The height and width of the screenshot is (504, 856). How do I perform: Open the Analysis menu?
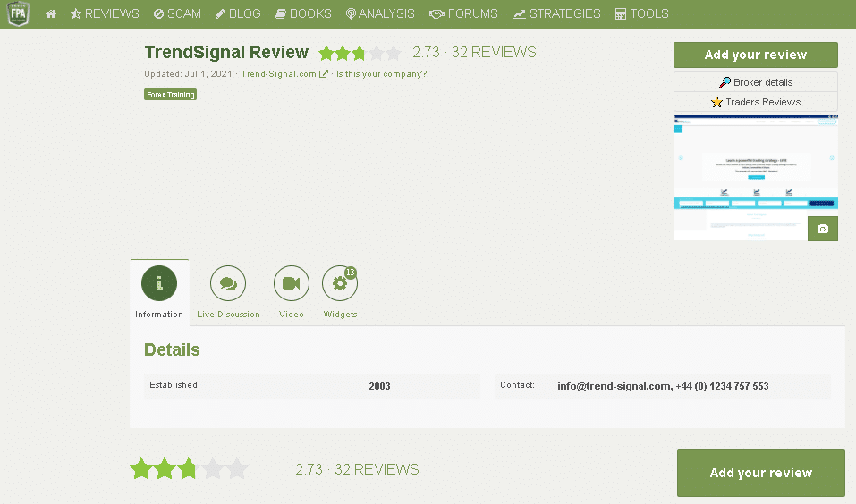tap(380, 14)
